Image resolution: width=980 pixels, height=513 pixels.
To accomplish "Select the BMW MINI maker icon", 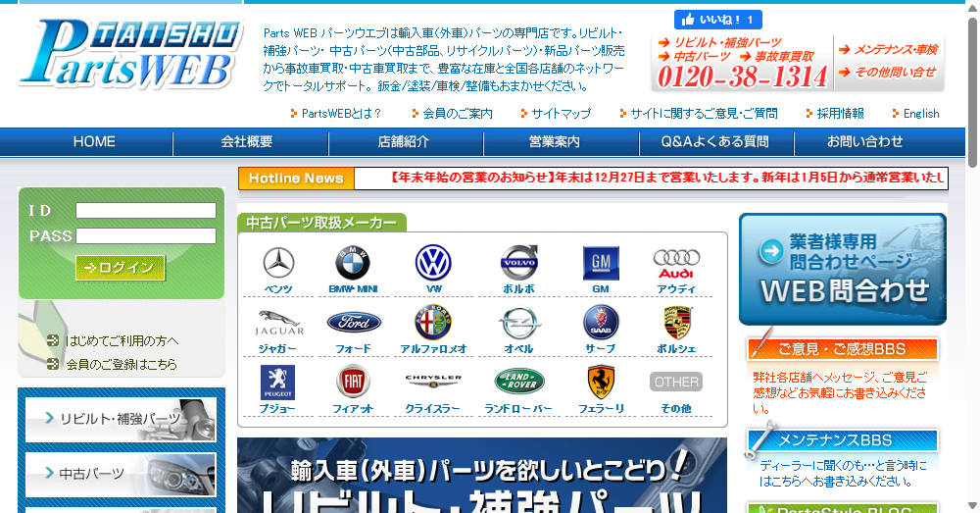I will (353, 264).
